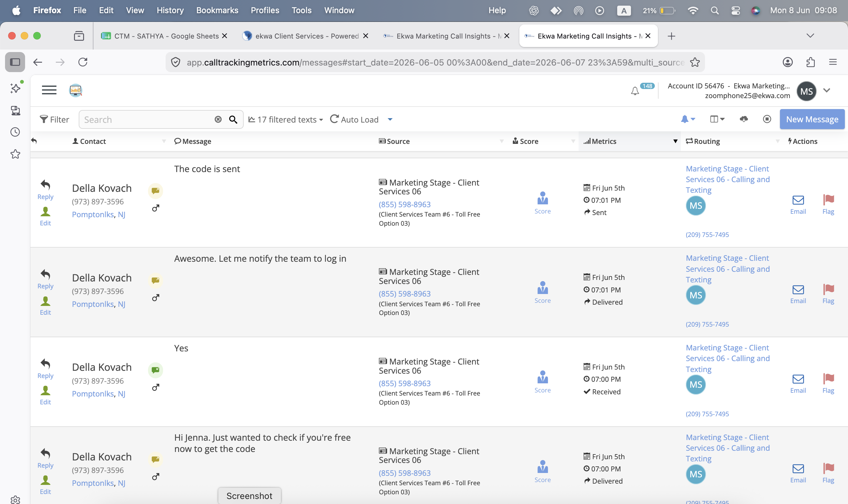Click the outbound text icon on 'The code is sent' row

pyautogui.click(x=155, y=191)
